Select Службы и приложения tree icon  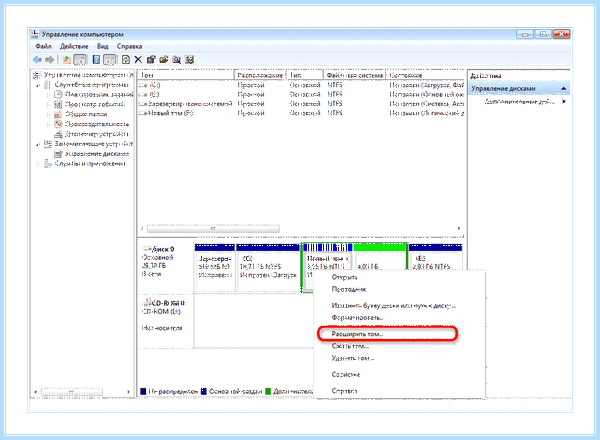48,164
